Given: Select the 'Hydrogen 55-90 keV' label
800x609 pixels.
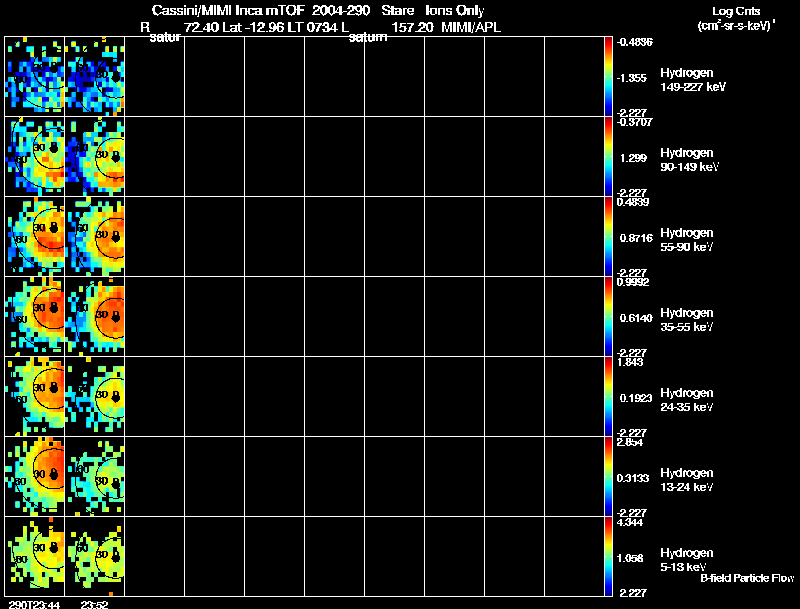Looking at the screenshot, I should [687, 240].
